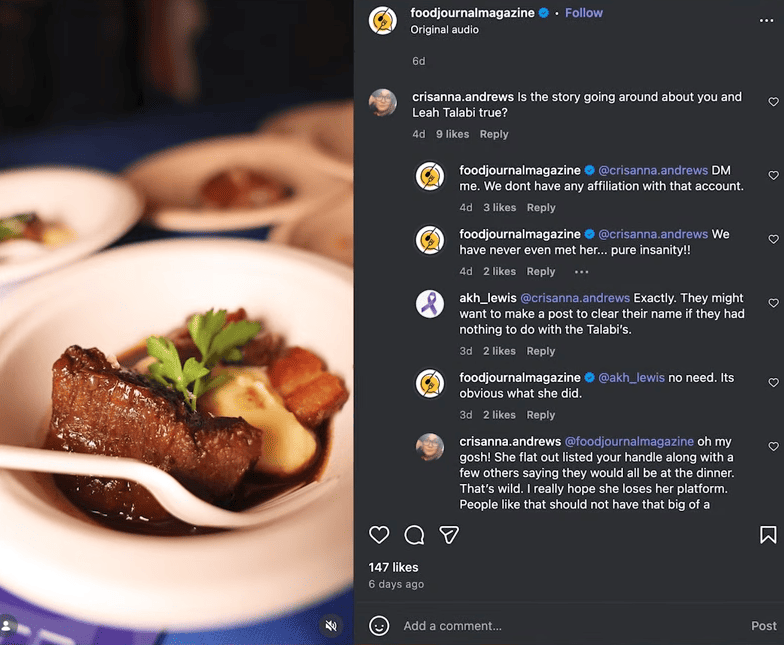Like akh_lewis's comment
This screenshot has height=645, width=784.
pos(773,303)
